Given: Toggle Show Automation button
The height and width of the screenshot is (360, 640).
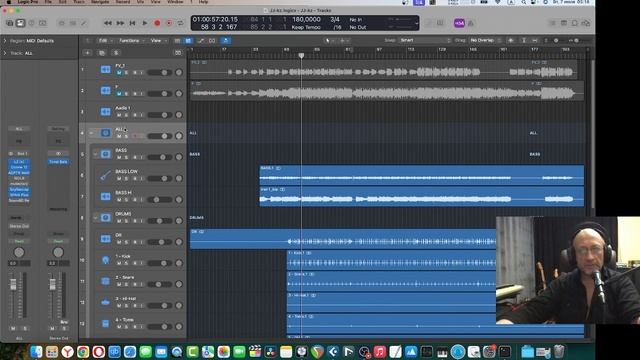Looking at the screenshot, I should pyautogui.click(x=200, y=40).
